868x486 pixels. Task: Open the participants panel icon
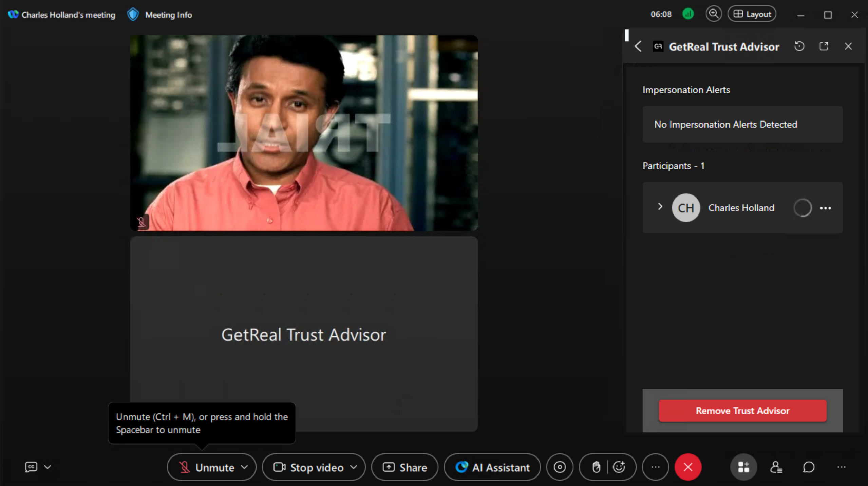(x=776, y=467)
